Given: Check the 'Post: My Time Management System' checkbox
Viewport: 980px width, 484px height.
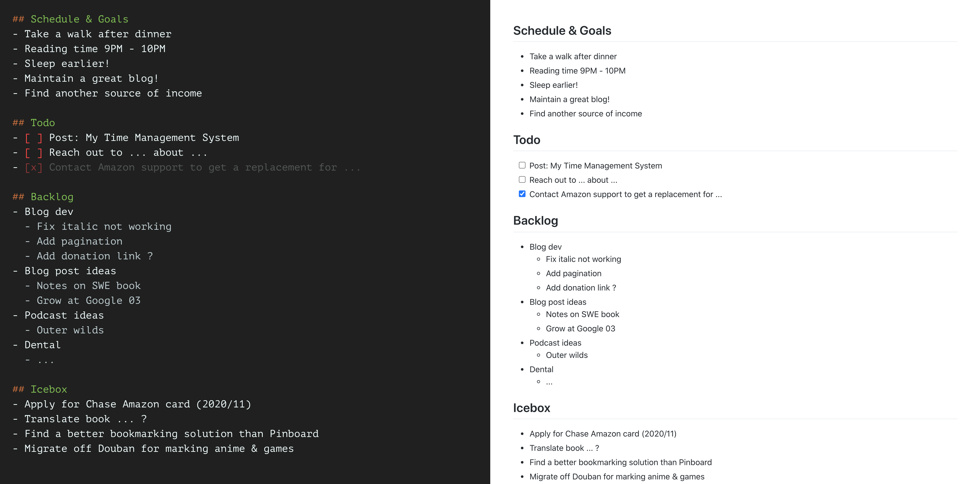Looking at the screenshot, I should [522, 165].
